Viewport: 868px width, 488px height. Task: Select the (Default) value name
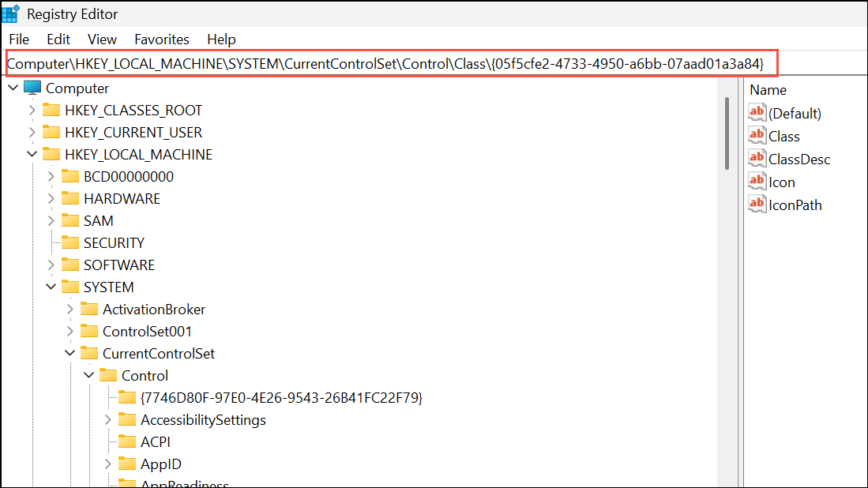tap(795, 114)
